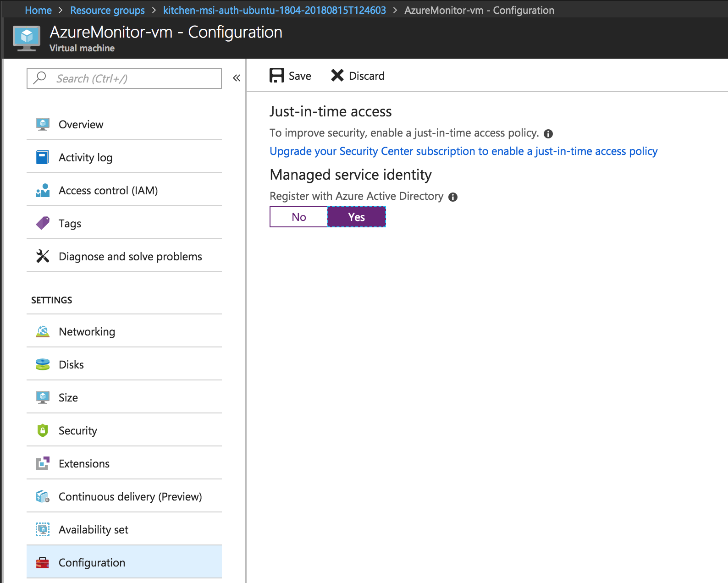The height and width of the screenshot is (583, 728).
Task: Show info tooltip for just-in-time access
Action: pyautogui.click(x=548, y=134)
